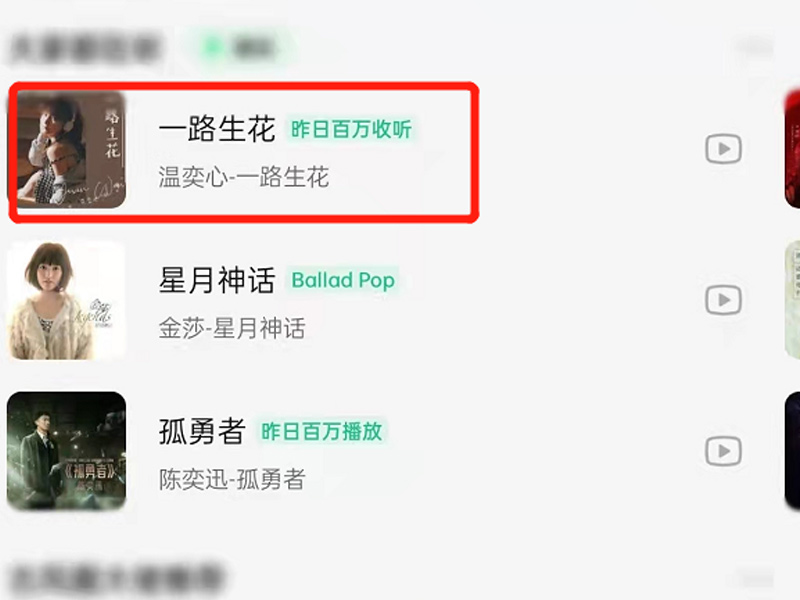The width and height of the screenshot is (800, 600).
Task: Open the partially visible pale cover at right edge
Action: [x=792, y=300]
